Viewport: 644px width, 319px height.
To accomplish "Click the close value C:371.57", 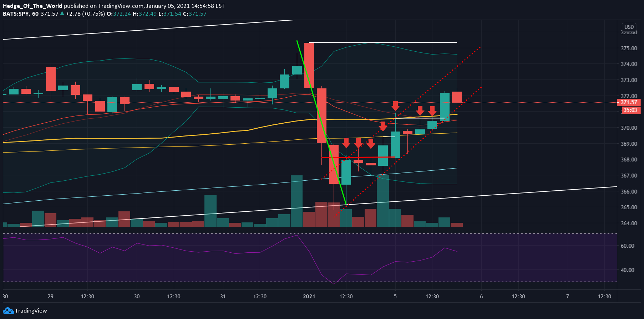I will coord(195,14).
